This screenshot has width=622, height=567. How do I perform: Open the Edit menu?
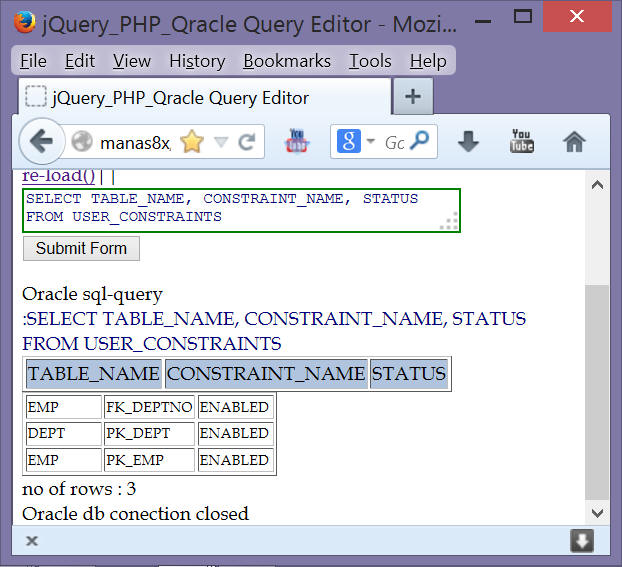[80, 61]
